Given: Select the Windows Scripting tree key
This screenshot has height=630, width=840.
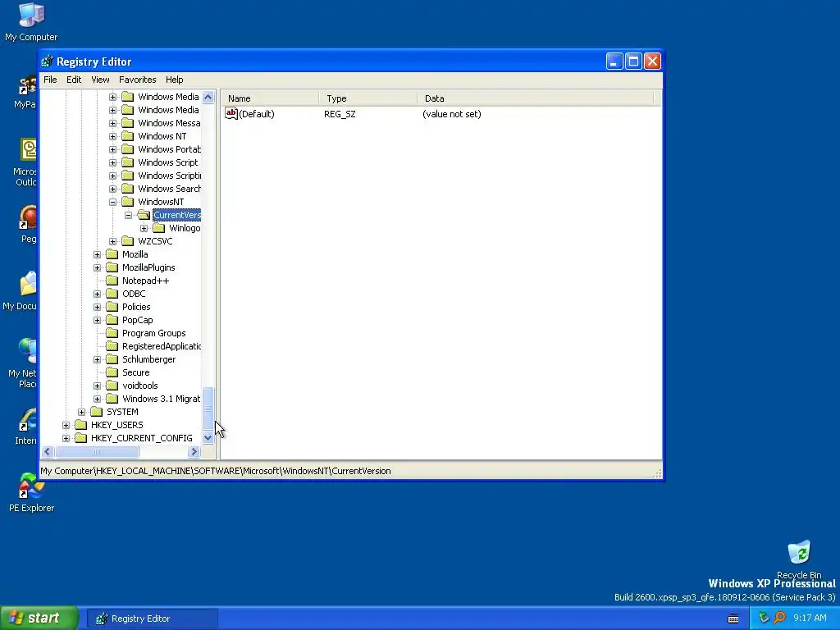Looking at the screenshot, I should coord(169,176).
